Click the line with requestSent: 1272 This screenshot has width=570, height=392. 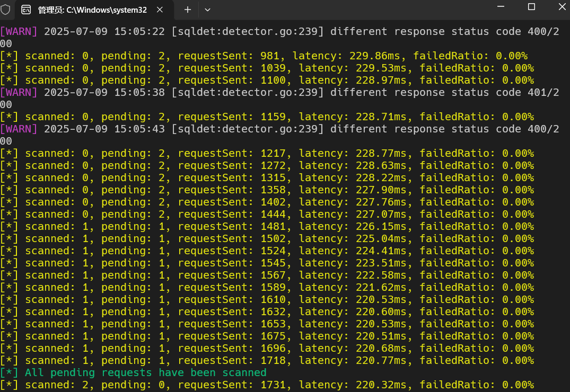click(267, 165)
